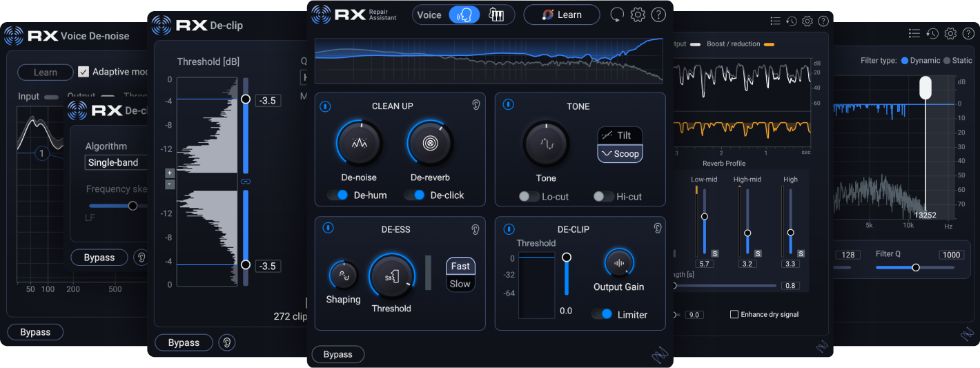Enable the Lo-cut toggle
Viewport: 980px width, 368px height.
point(529,197)
